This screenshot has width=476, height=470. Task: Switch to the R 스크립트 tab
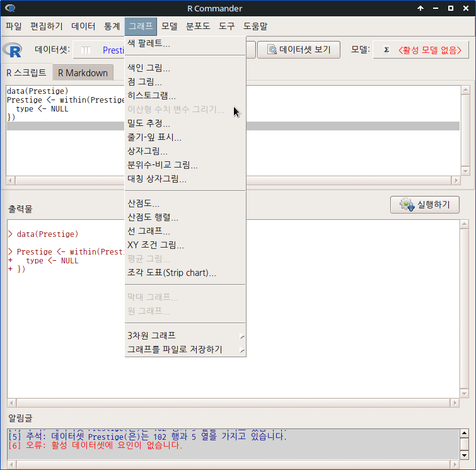tap(26, 73)
